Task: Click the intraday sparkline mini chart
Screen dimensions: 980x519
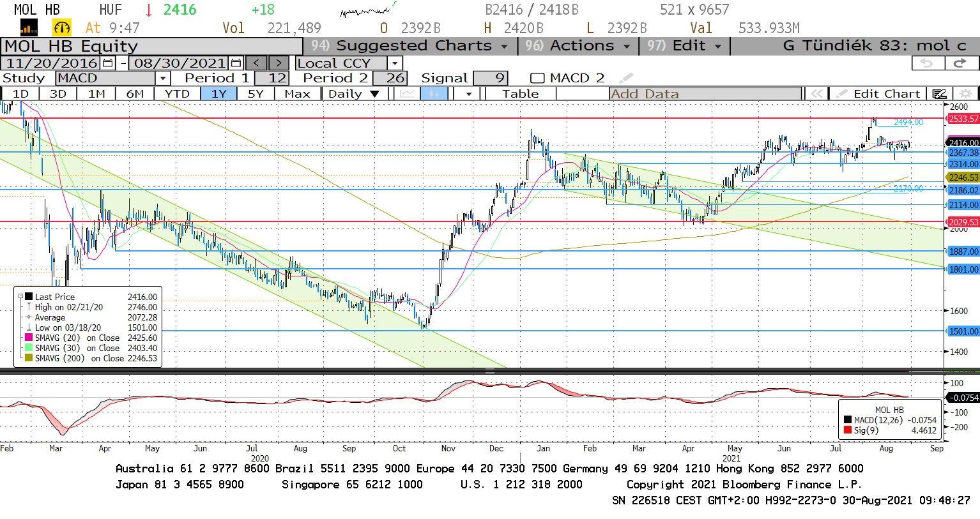Action: pos(368,10)
